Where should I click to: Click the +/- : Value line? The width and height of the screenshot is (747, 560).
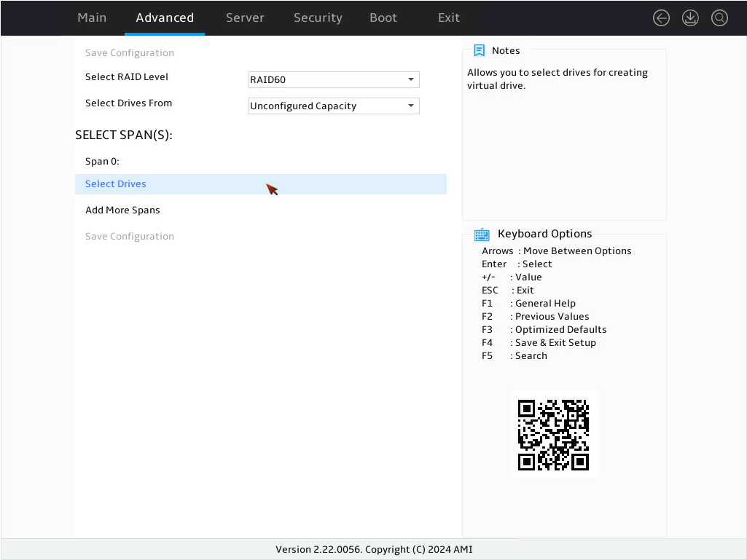[x=512, y=277]
